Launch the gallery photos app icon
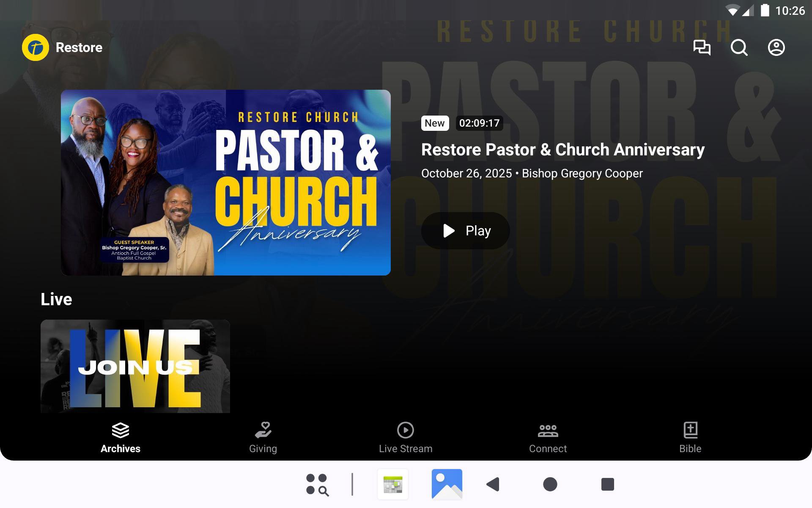Screen dimensions: 812x508 (x=447, y=484)
